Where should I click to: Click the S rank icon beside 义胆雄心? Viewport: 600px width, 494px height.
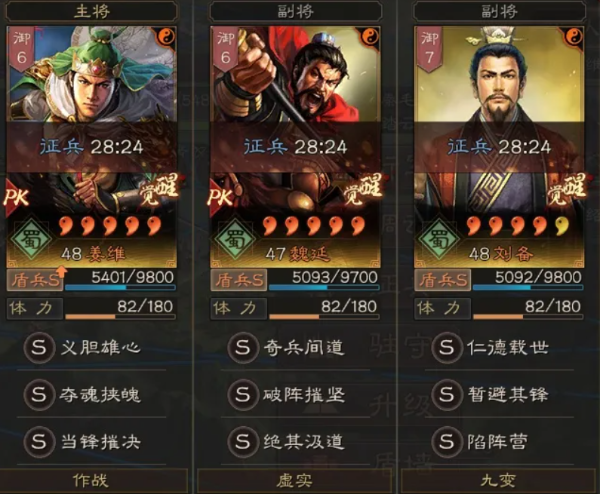point(39,348)
